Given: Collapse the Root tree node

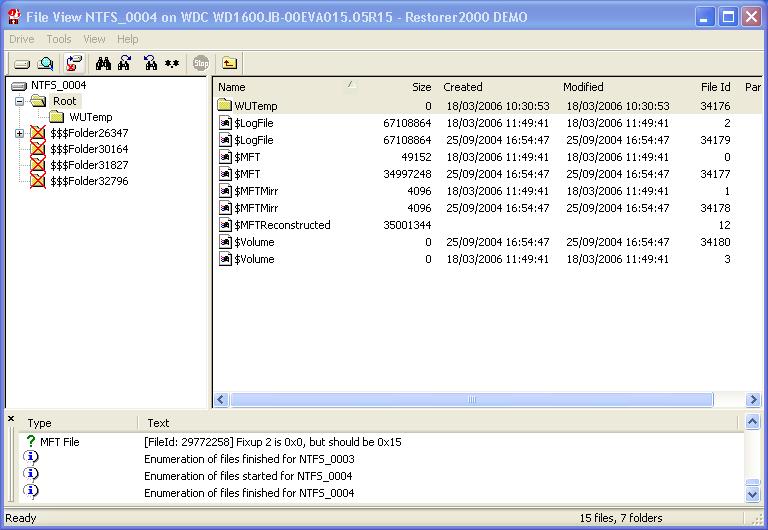Looking at the screenshot, I should (20, 101).
